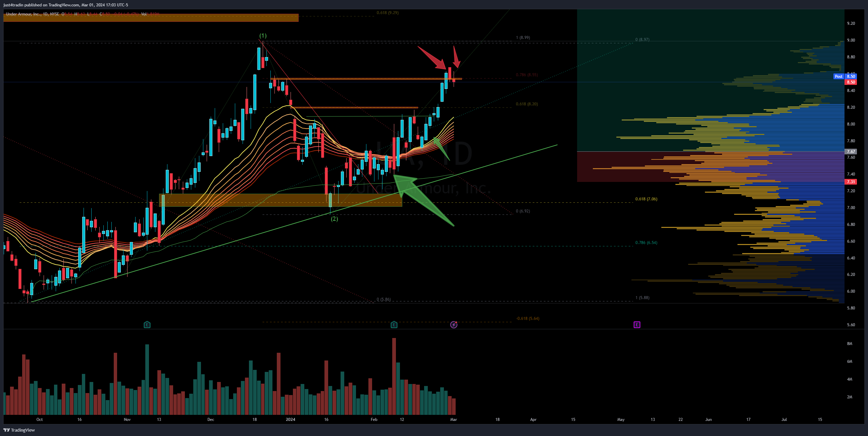Click the earnings marker below February 12
The image size is (868, 436).
394,325
